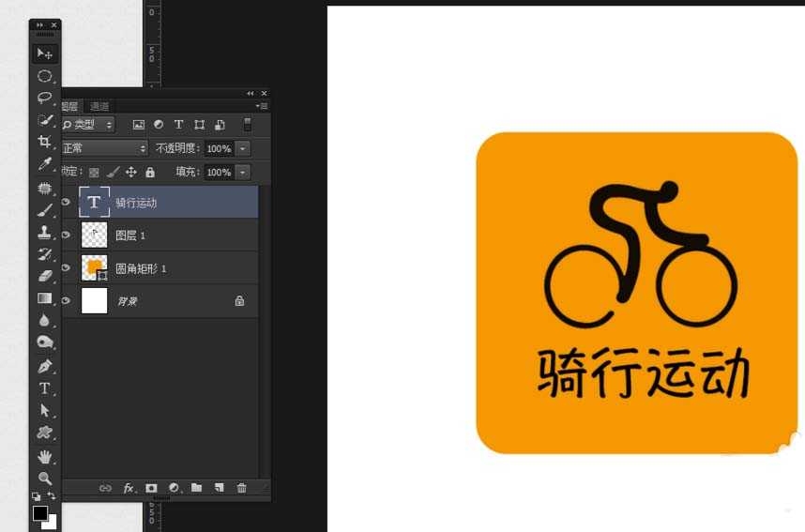Pick the Eyedropper tool
Image resolution: width=805 pixels, height=532 pixels.
point(44,164)
